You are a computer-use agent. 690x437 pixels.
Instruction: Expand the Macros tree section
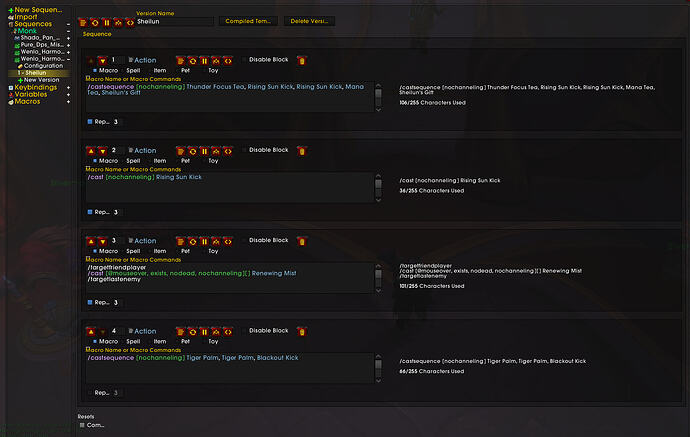pyautogui.click(x=68, y=101)
